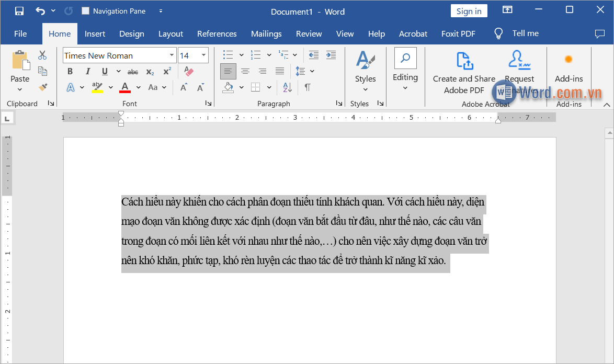The width and height of the screenshot is (614, 364).
Task: Decrease paragraph indent
Action: (314, 55)
